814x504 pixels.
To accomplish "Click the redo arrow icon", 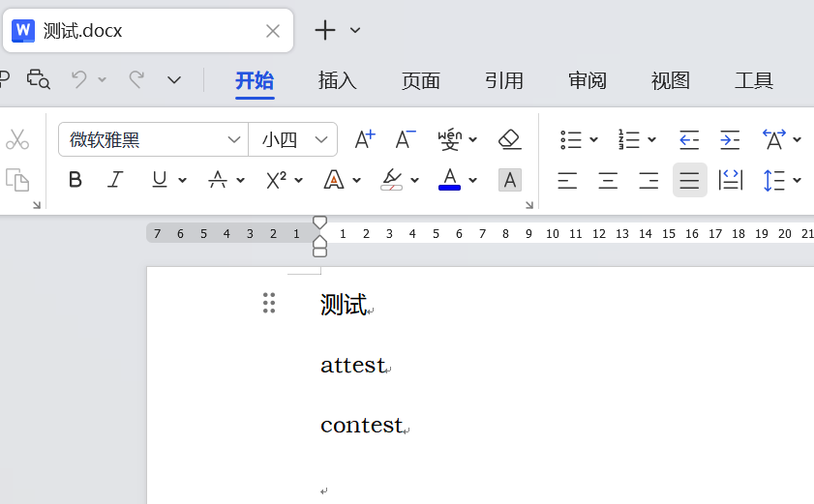I will pos(136,79).
